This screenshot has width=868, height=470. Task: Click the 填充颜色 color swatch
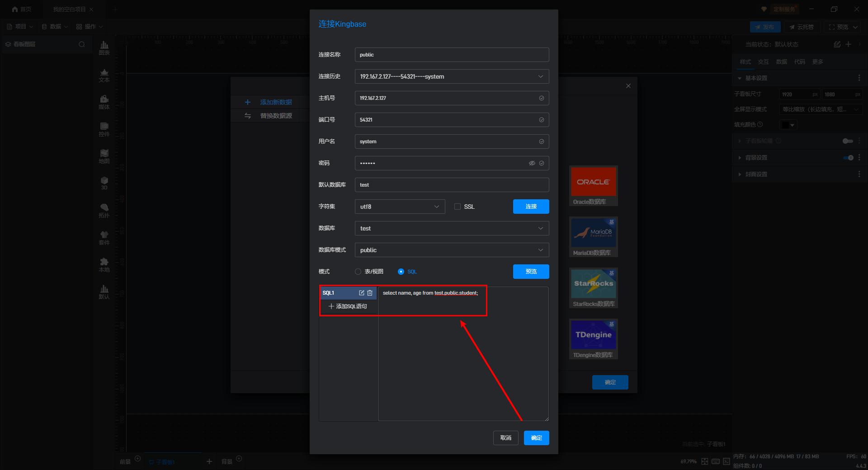[x=786, y=125]
